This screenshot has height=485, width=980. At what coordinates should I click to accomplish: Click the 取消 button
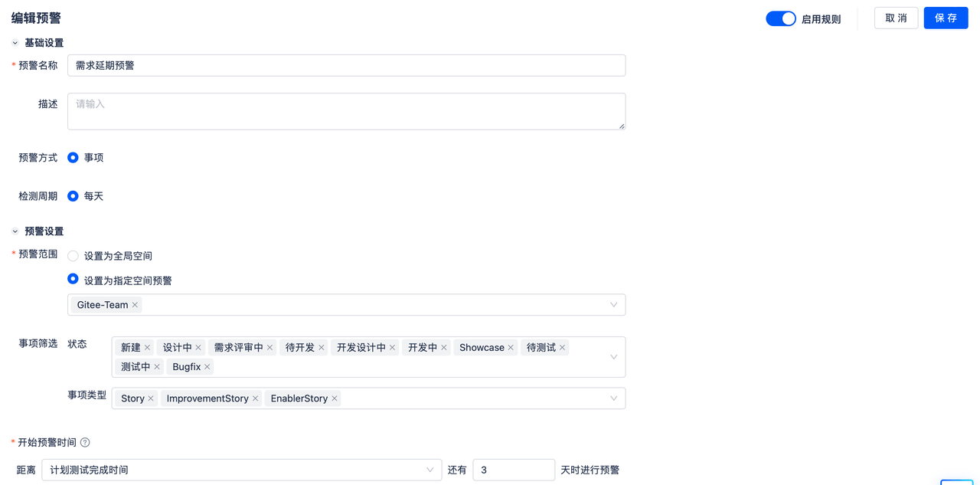coord(896,18)
